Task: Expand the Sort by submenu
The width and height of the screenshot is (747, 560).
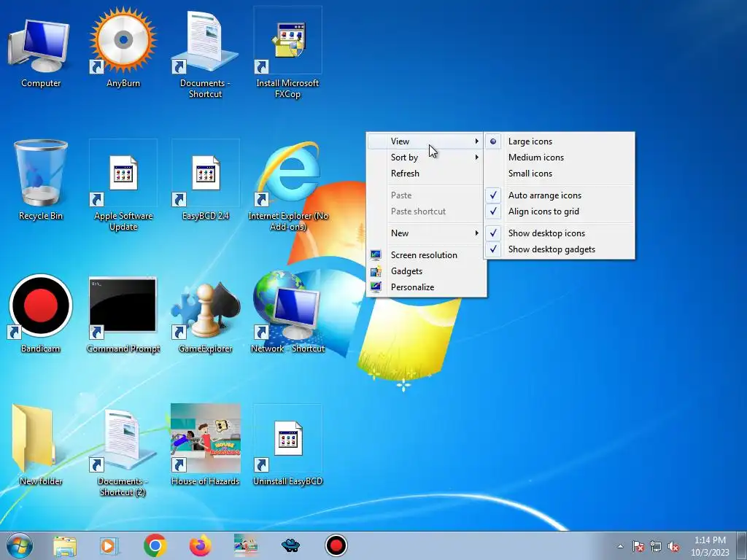Action: click(425, 157)
